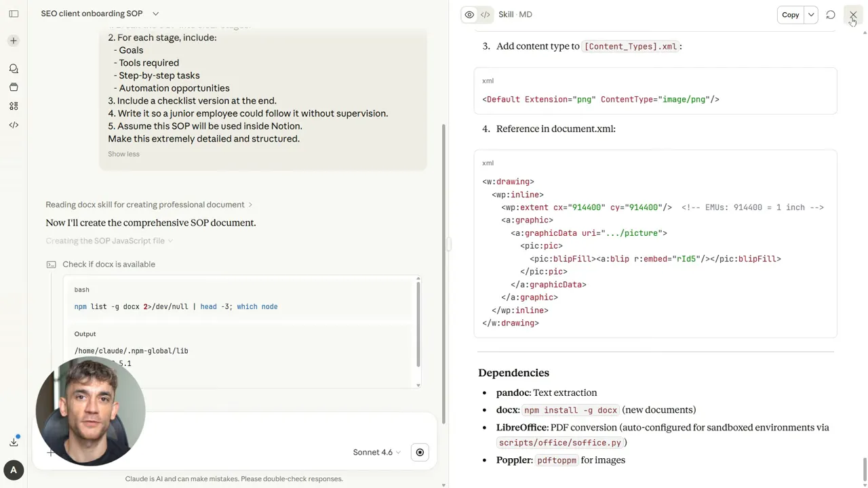Click the webcam video thumbnail

(90, 411)
